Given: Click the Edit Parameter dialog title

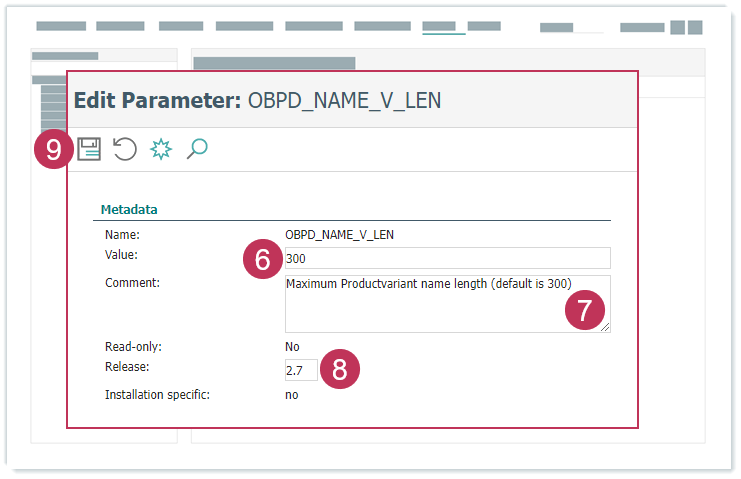Looking at the screenshot, I should pos(257,101).
